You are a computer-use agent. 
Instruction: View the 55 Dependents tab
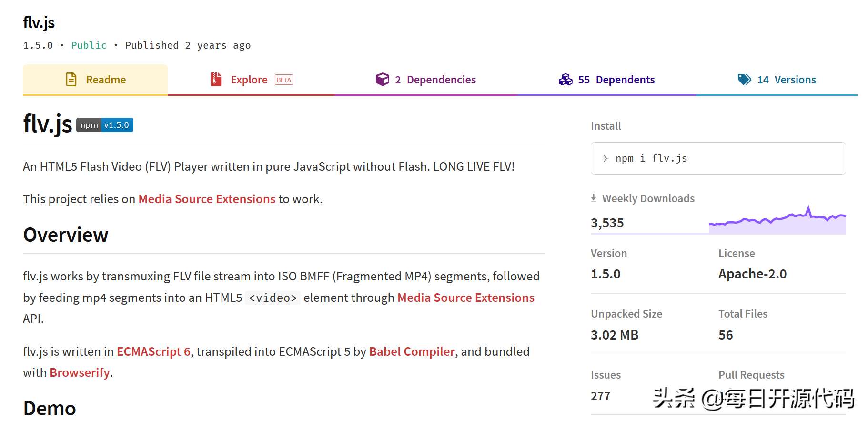616,80
